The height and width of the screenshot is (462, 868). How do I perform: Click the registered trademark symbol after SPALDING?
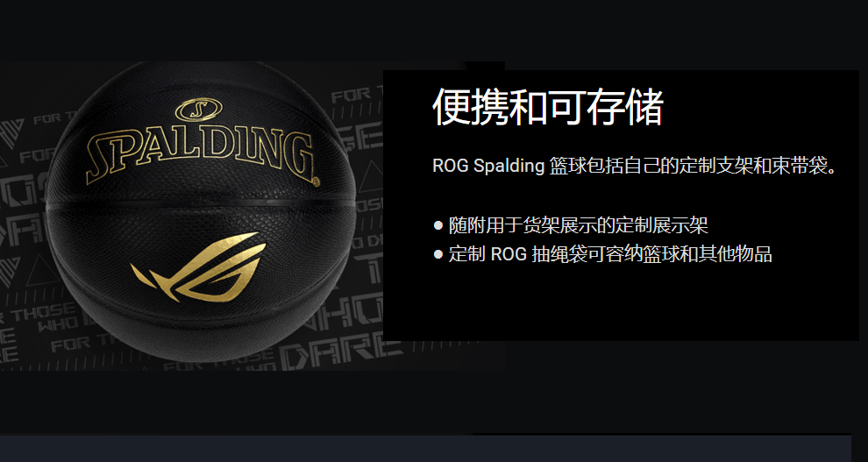[317, 181]
